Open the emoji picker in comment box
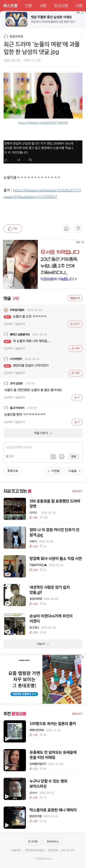The height and width of the screenshot is (868, 86). [x=62, y=456]
